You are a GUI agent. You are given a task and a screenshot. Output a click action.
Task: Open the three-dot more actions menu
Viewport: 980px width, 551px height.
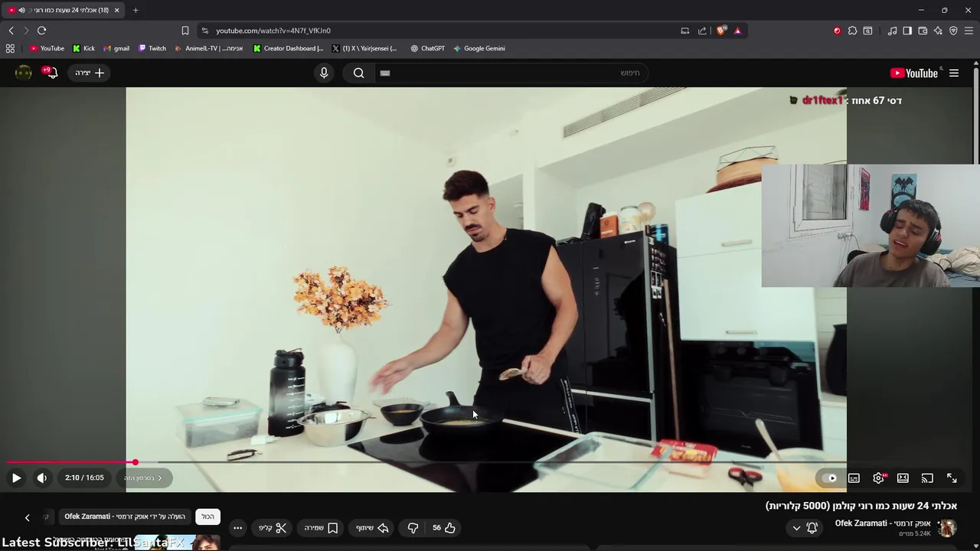point(237,527)
